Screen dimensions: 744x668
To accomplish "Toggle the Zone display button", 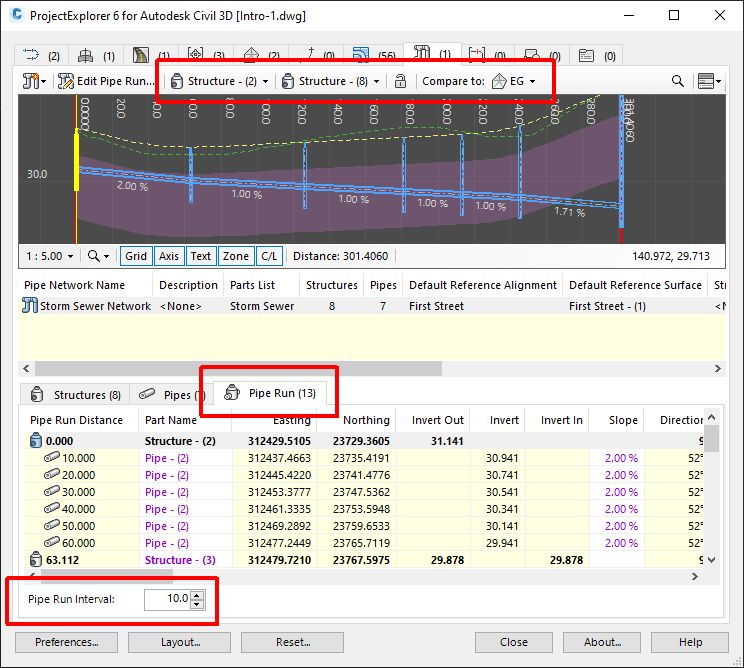I will click(x=236, y=256).
